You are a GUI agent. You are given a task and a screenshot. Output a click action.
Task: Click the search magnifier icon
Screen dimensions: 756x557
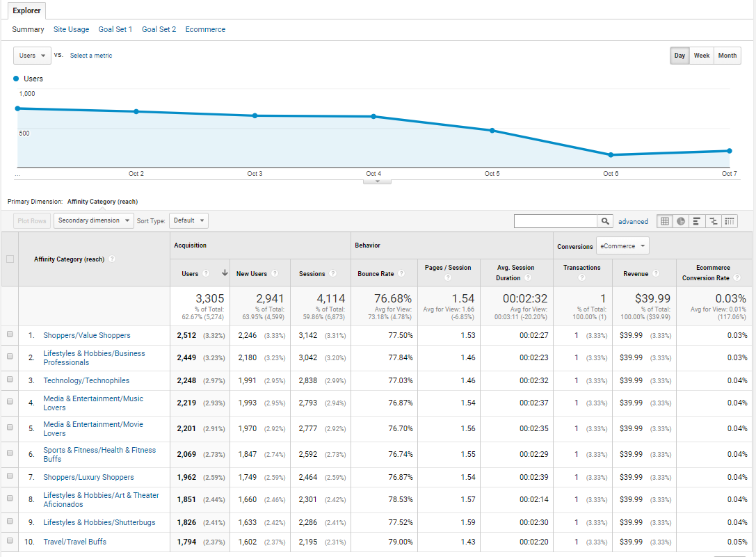point(606,221)
